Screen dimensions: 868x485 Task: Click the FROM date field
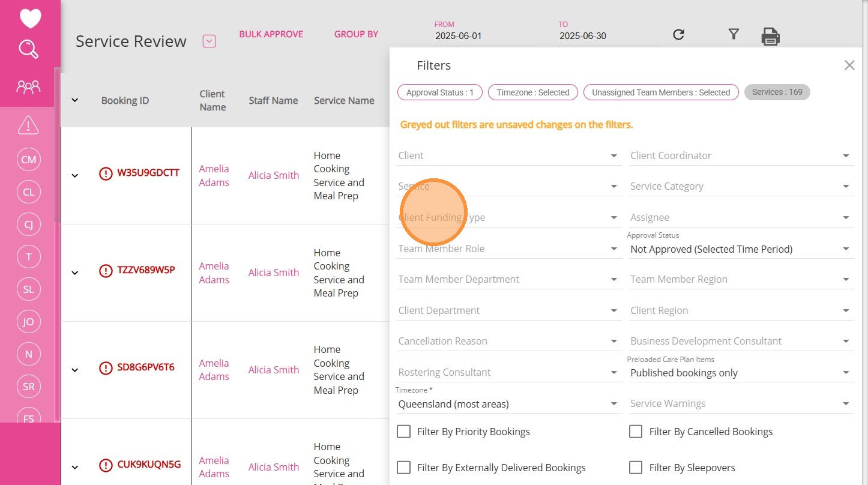pos(484,36)
